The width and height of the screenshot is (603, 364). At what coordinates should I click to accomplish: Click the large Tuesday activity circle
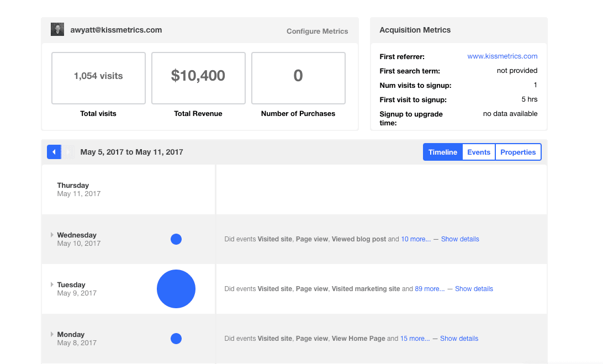point(176,289)
